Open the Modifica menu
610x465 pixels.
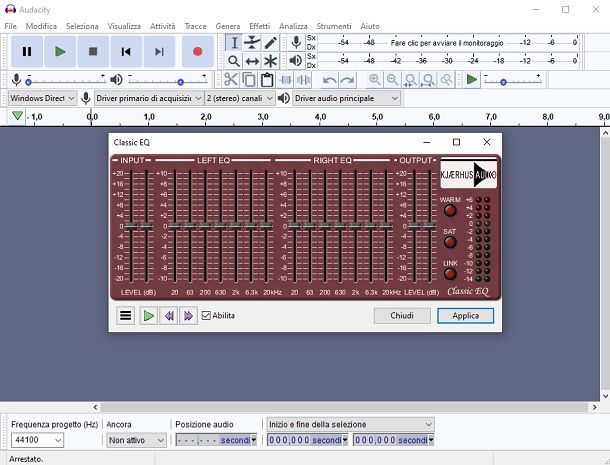41,26
